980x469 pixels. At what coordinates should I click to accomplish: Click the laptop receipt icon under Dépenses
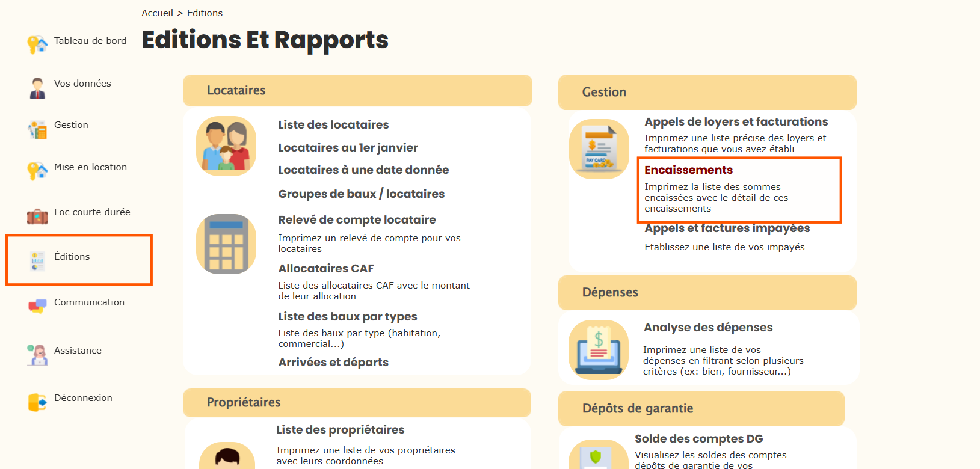599,350
